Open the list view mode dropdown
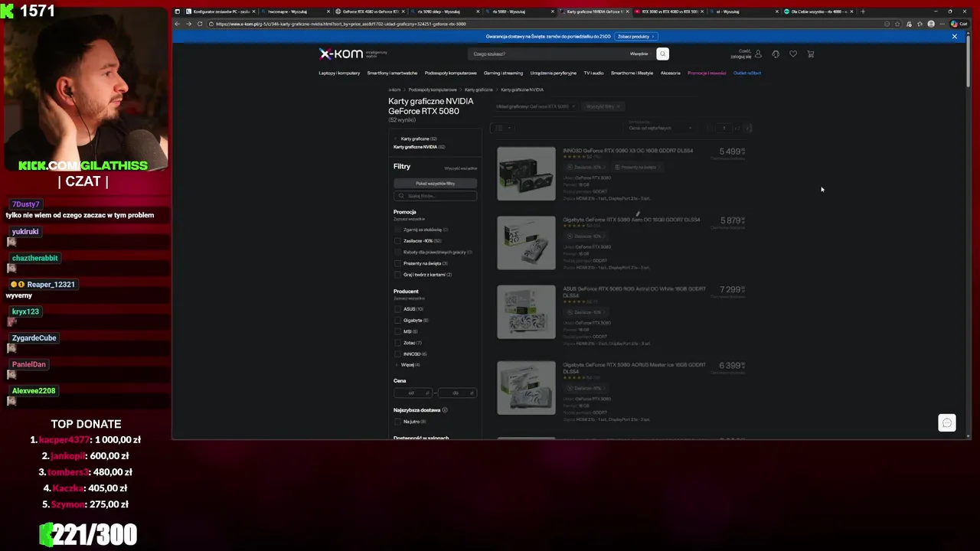The image size is (980, 551). [x=503, y=128]
